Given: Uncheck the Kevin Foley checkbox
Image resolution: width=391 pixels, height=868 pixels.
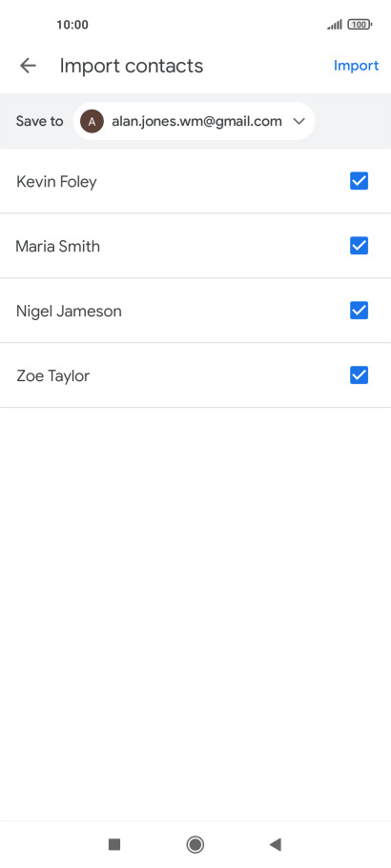Looking at the screenshot, I should point(359,181).
